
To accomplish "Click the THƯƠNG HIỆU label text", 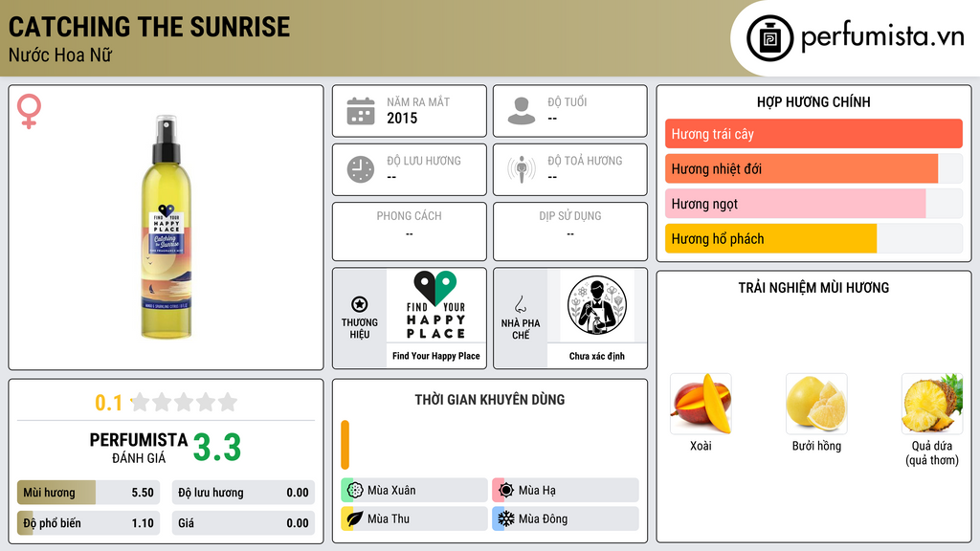I will tap(360, 328).
